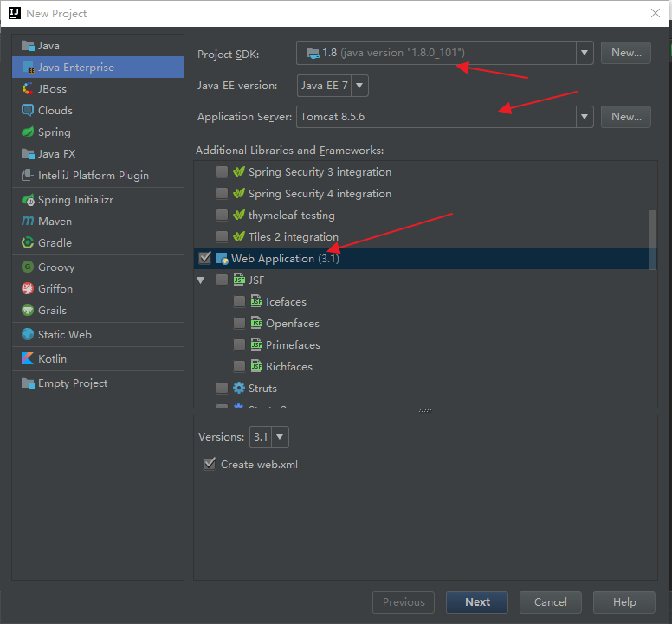Toggle the Create web.xml checkbox
The image size is (672, 624).
tap(210, 464)
